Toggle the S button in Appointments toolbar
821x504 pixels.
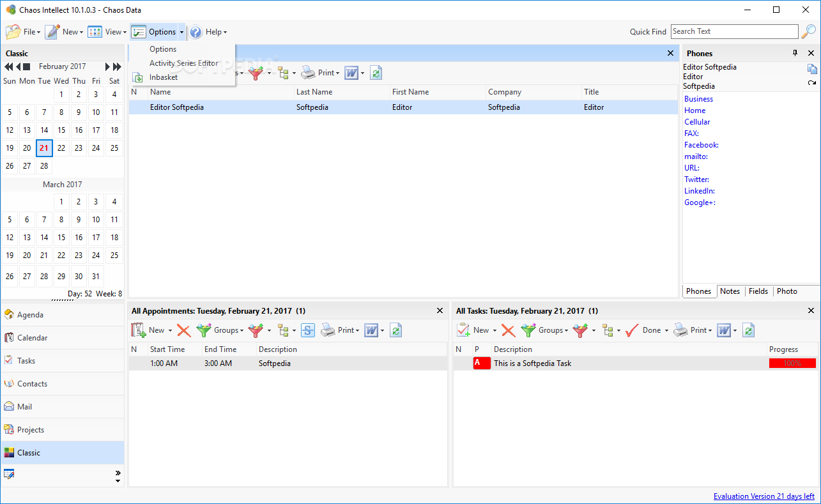[308, 330]
